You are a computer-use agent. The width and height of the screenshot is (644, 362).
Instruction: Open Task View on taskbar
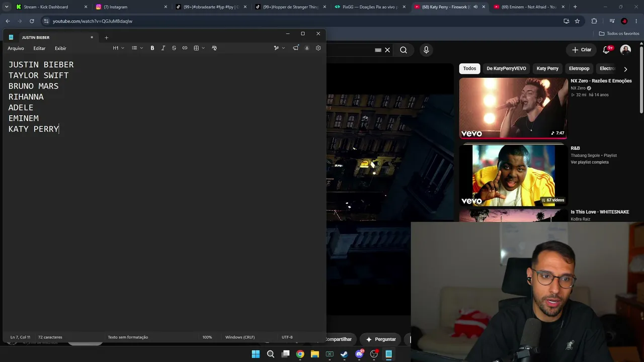285,354
